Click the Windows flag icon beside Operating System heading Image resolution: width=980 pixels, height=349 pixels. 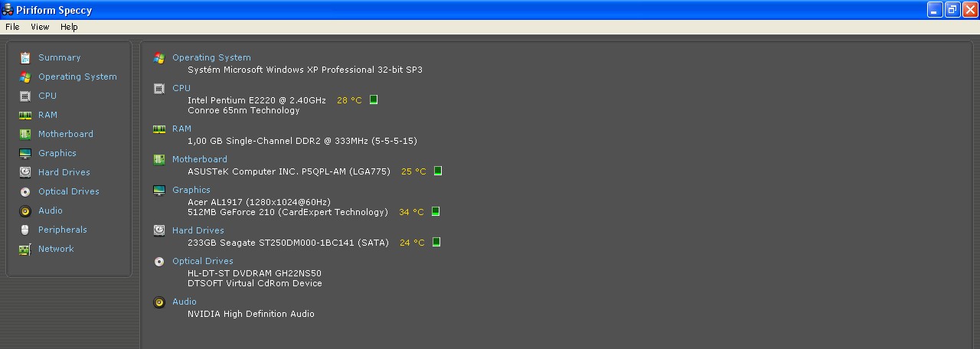click(x=159, y=57)
